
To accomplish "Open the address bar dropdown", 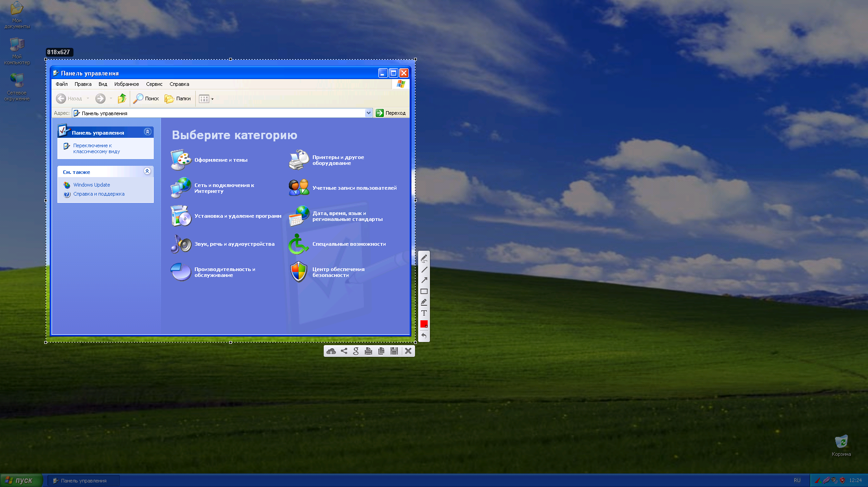I will coord(368,113).
